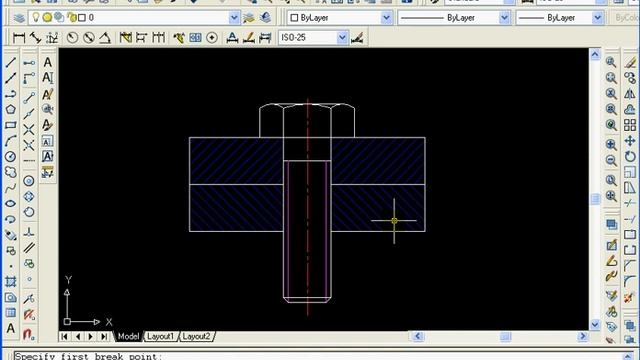Select the Single Line Text tool

tap(48, 78)
